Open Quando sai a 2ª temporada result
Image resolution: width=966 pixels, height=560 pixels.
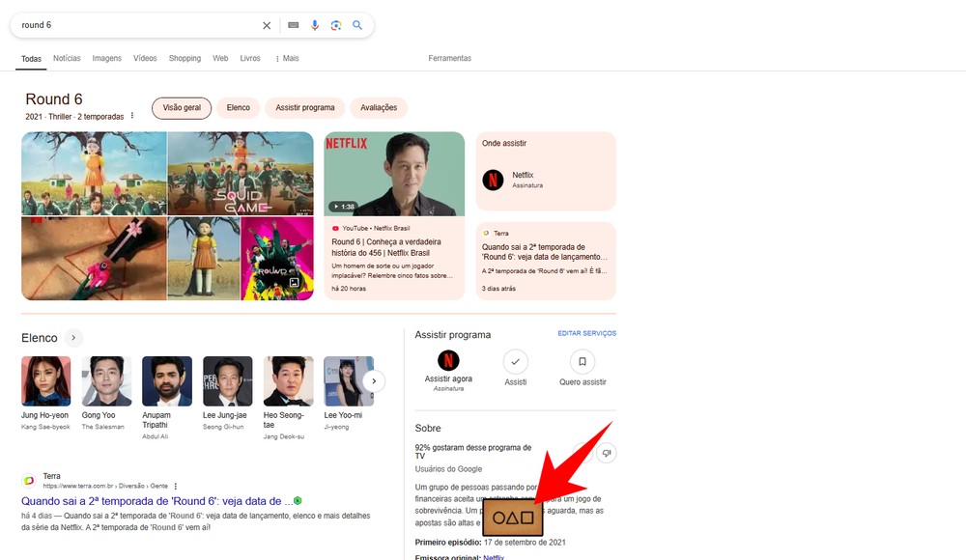click(156, 501)
